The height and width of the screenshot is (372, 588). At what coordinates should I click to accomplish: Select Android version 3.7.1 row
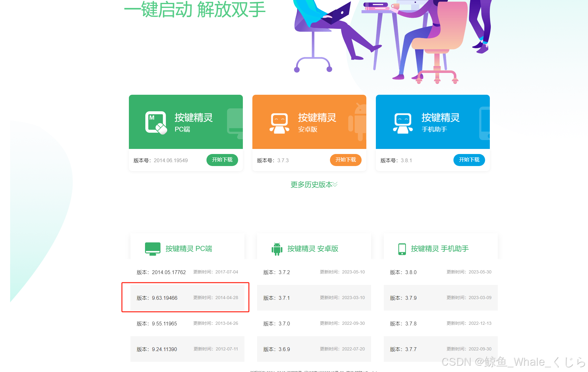pos(314,298)
